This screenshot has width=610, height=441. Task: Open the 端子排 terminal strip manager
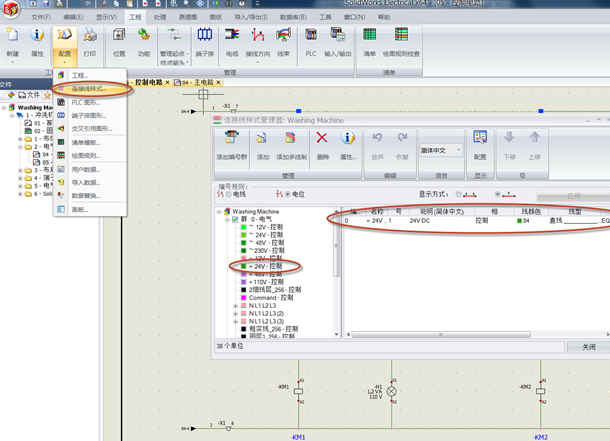(205, 35)
